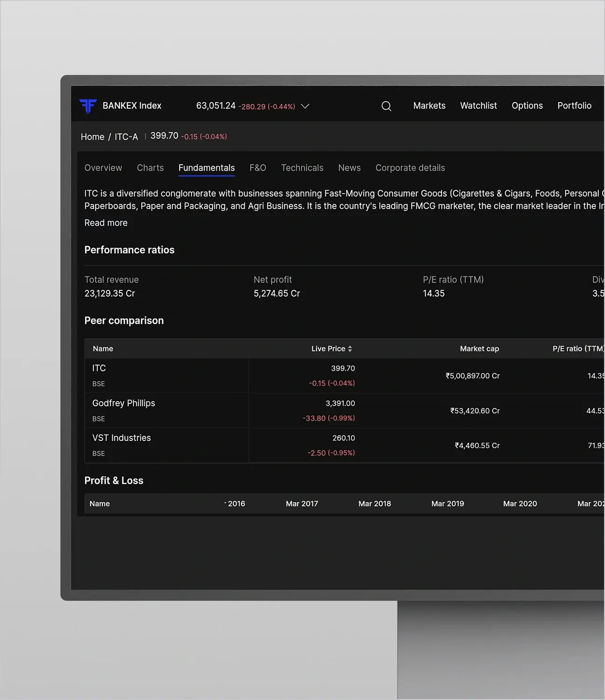
Task: Switch to the F&O tab
Action: coord(258,168)
